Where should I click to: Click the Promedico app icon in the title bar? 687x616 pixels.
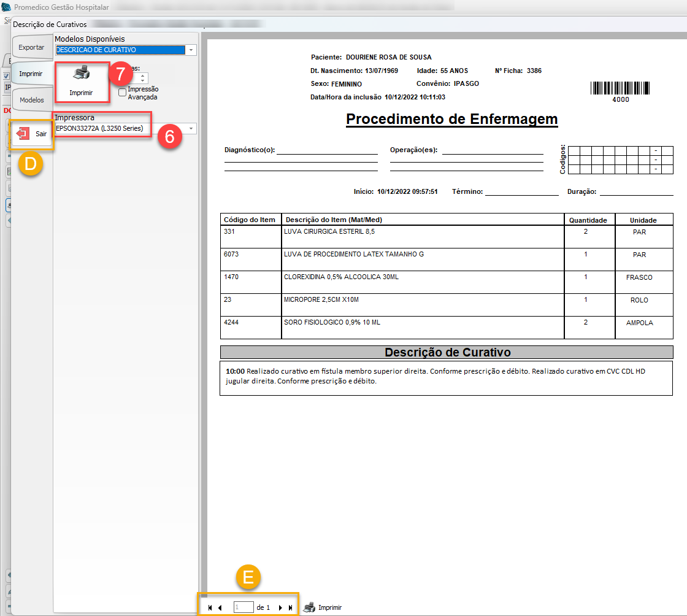(x=6, y=7)
